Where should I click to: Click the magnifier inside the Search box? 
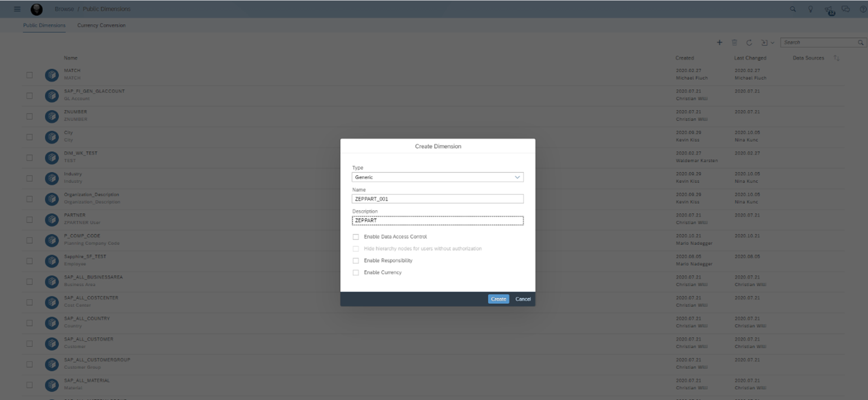click(x=861, y=42)
